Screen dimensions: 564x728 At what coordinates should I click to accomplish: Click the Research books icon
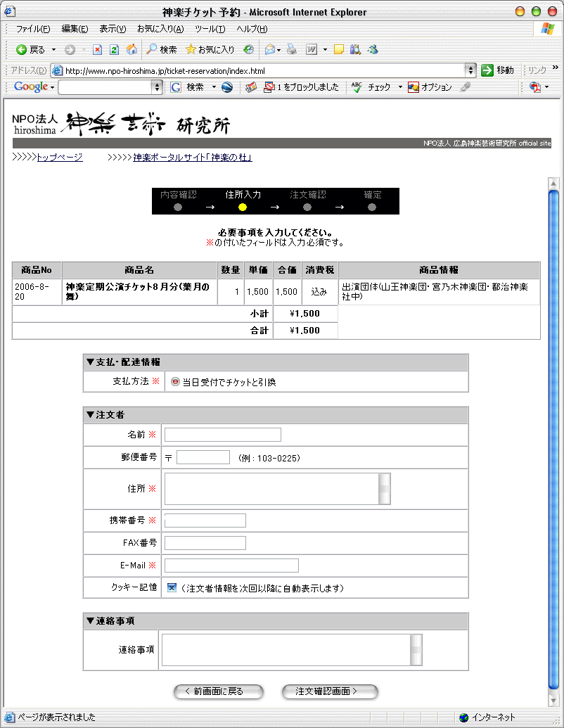coord(356,49)
